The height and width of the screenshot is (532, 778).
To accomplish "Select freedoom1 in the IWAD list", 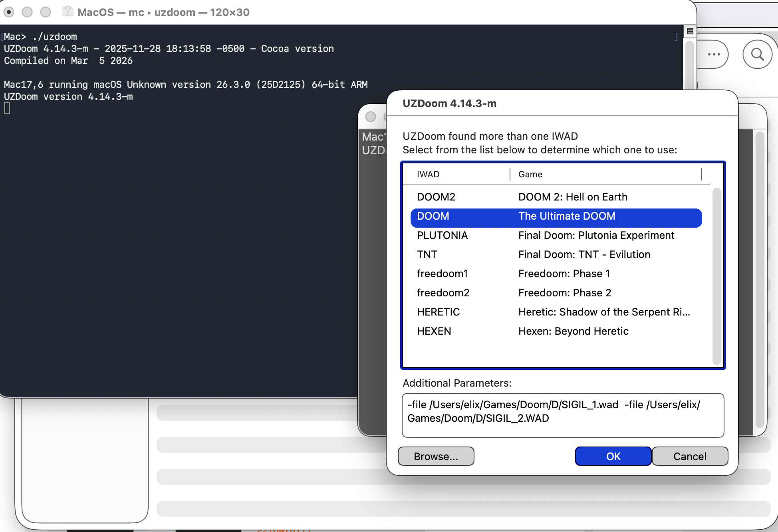I will (556, 274).
